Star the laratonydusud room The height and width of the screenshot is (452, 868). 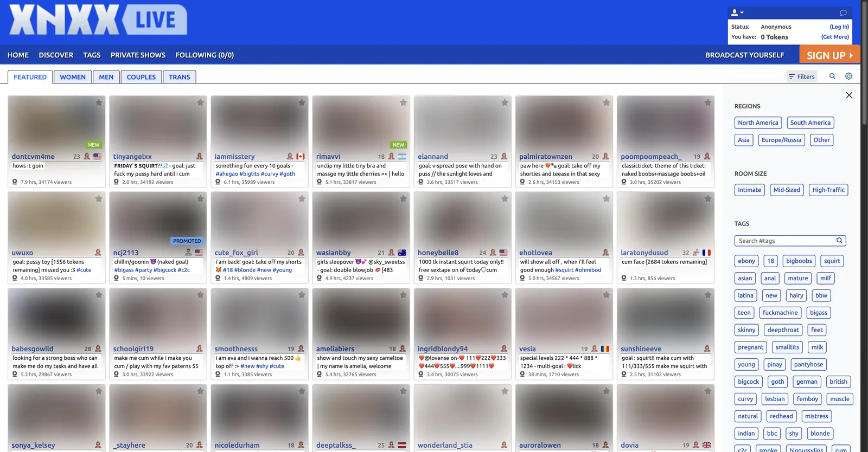click(708, 199)
